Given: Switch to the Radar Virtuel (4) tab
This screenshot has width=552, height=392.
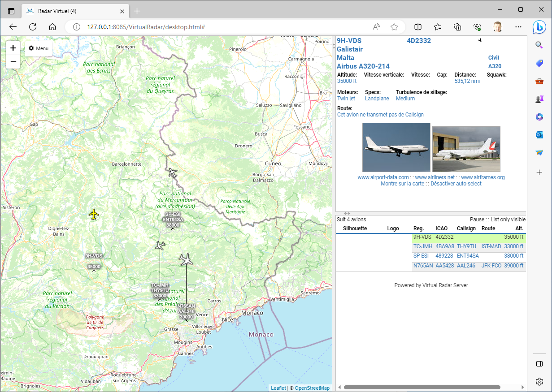Looking at the screenshot, I should pyautogui.click(x=75, y=11).
